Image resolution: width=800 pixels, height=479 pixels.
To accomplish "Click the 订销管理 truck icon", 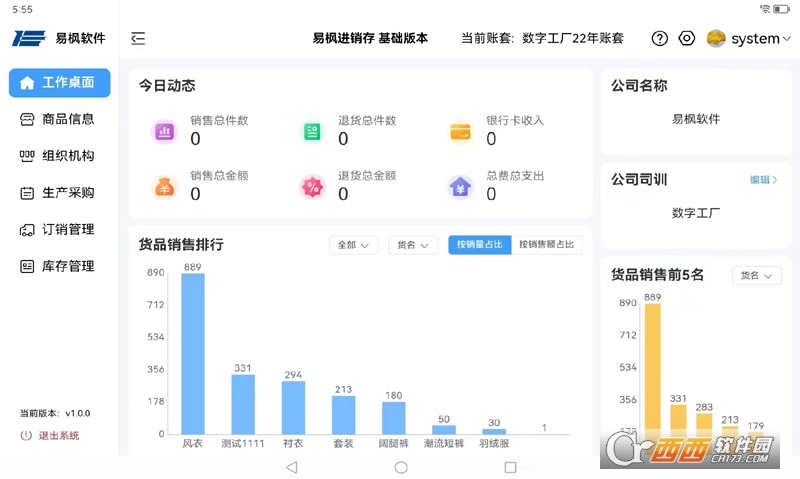I will 27,230.
